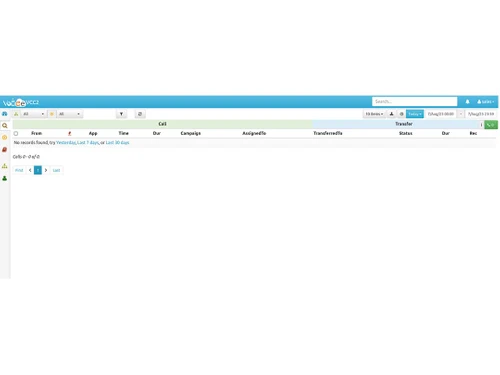Open the green hierarchy icon in the sidebar

(x=5, y=166)
